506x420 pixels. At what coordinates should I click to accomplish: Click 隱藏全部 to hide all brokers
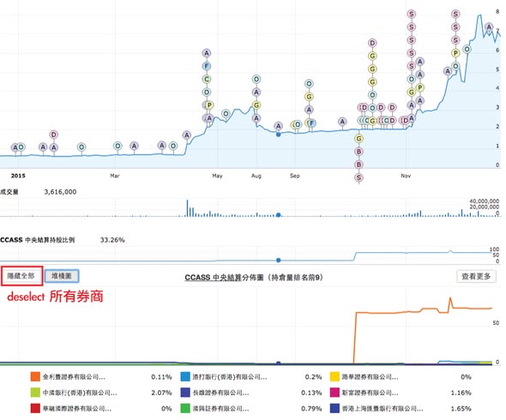(21, 276)
